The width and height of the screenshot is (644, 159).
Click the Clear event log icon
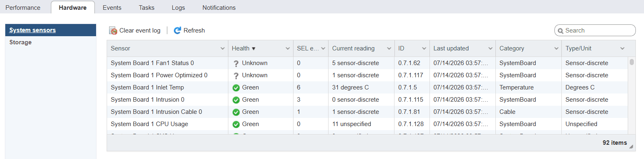click(x=113, y=30)
